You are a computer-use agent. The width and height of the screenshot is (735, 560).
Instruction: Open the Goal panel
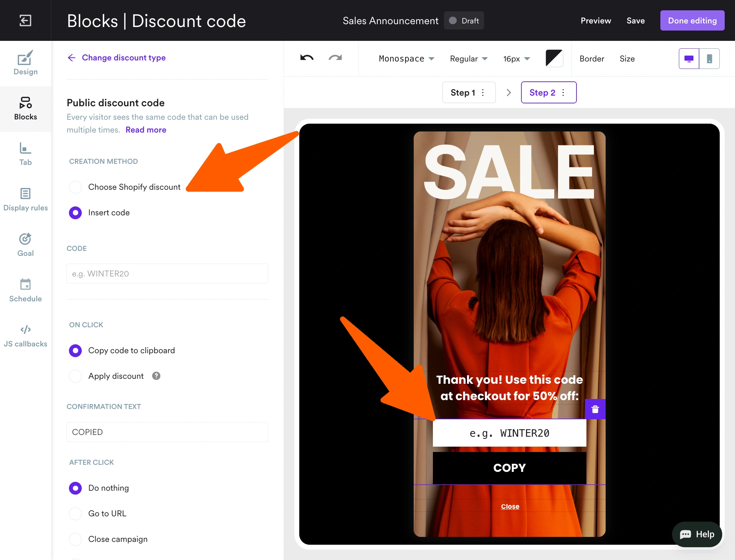point(25,244)
